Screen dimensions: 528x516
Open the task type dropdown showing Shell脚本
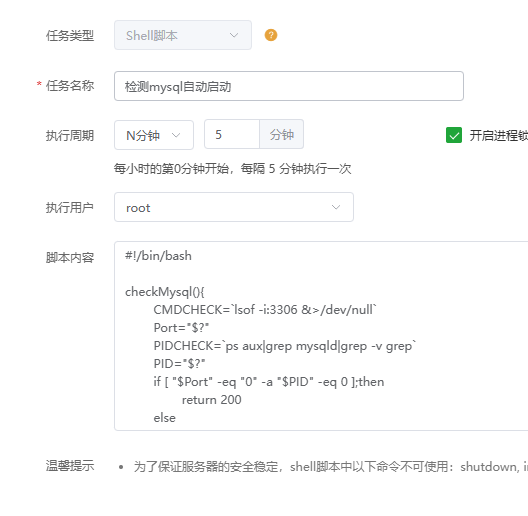183,35
